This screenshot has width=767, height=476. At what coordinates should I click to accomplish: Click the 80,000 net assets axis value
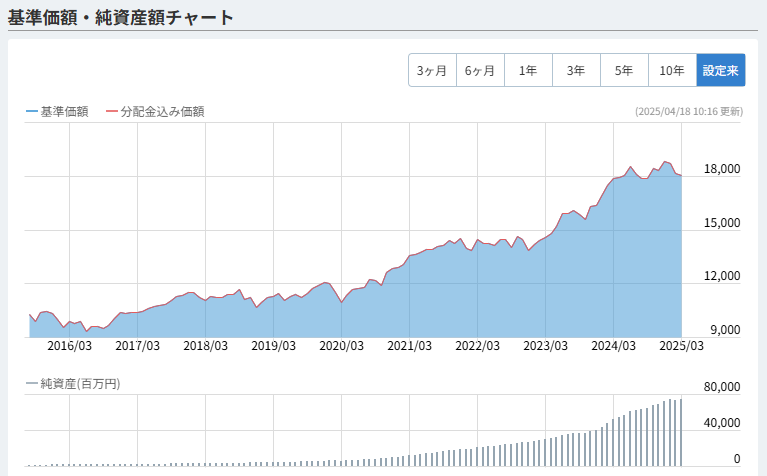[x=722, y=387]
